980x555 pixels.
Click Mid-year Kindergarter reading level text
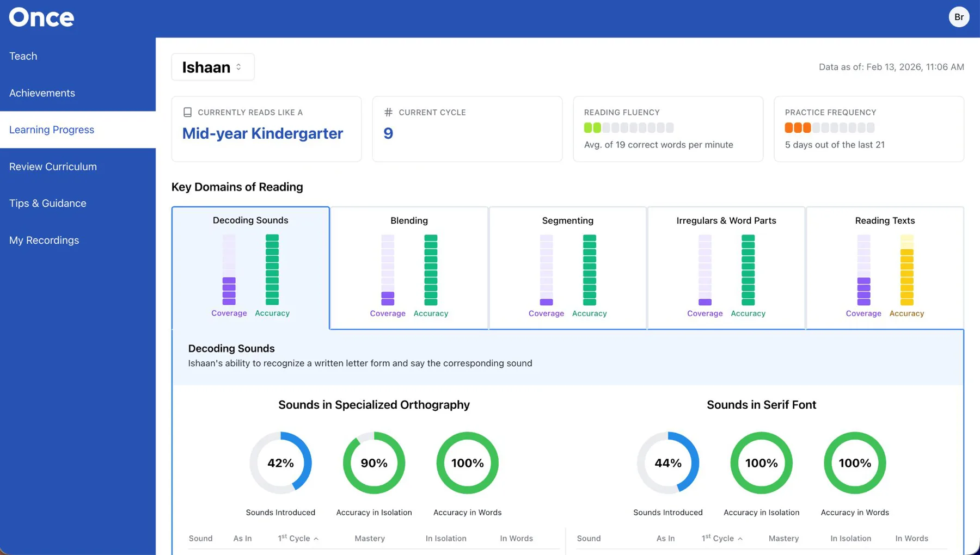pyautogui.click(x=262, y=133)
